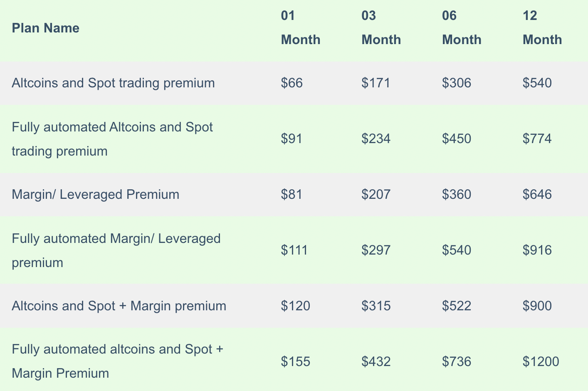Select the Margin/ Leveraged Premium plan name

96,195
